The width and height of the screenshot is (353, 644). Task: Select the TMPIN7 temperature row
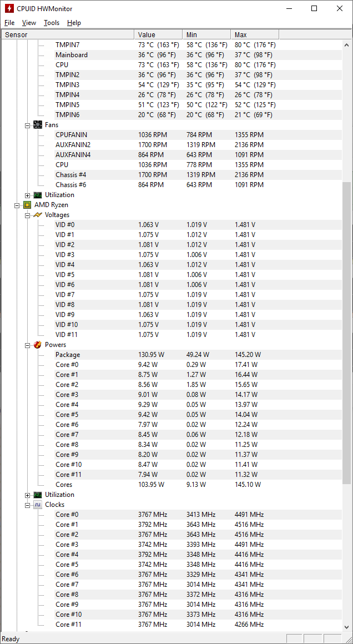(x=198, y=45)
